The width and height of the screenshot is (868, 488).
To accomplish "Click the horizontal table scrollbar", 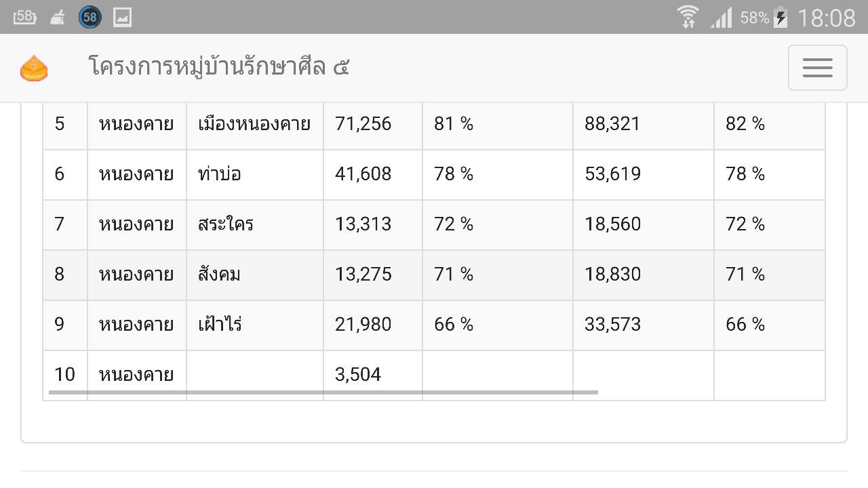I will coord(323,392).
